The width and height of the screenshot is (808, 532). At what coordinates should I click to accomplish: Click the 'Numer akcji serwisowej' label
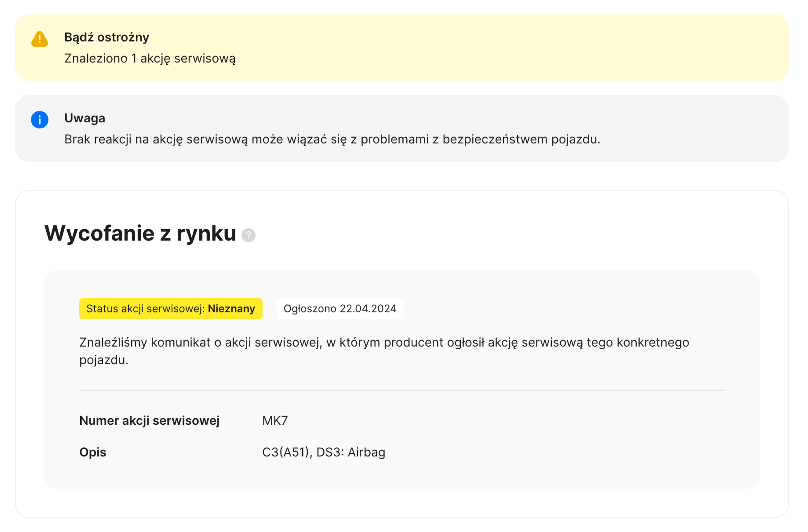pos(149,421)
